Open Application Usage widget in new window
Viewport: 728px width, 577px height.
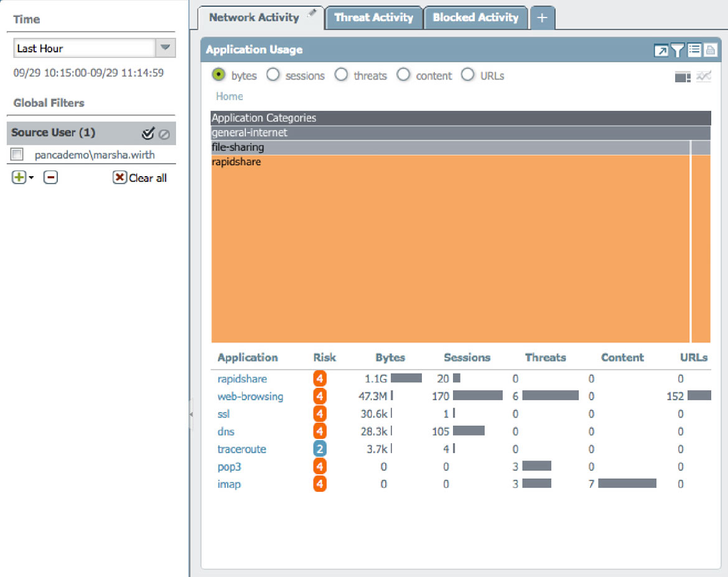tap(661, 51)
